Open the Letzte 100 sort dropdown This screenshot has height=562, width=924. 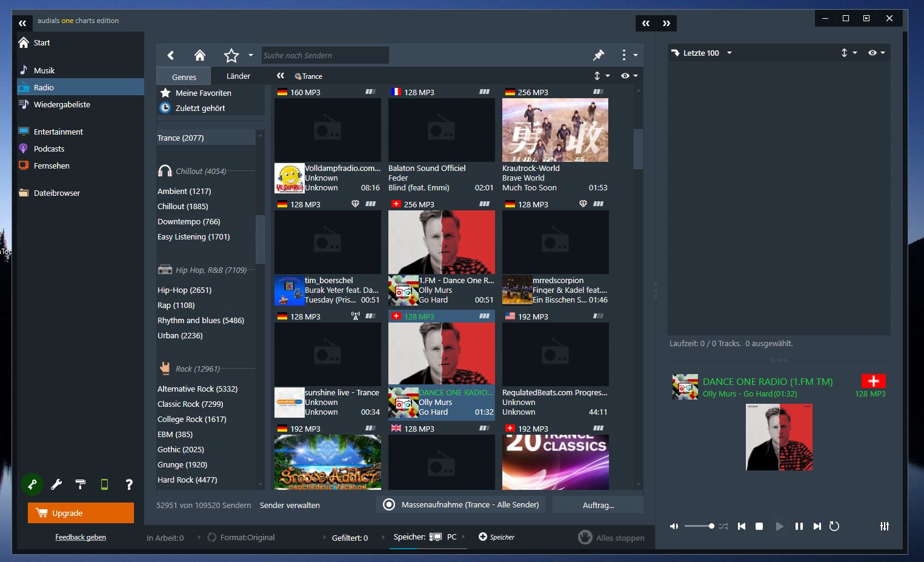[849, 53]
